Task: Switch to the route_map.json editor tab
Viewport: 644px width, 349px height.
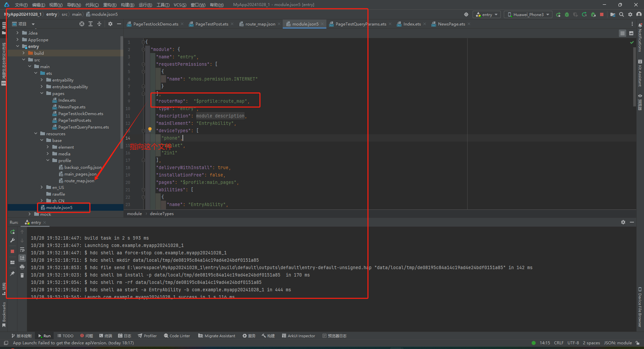Action: pos(259,24)
